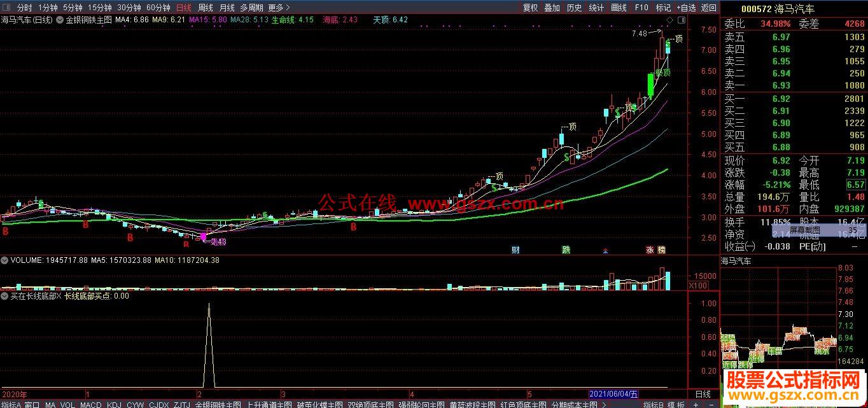Select the 黄蓝波段主图 tab
The image size is (868, 408).
tap(472, 404)
